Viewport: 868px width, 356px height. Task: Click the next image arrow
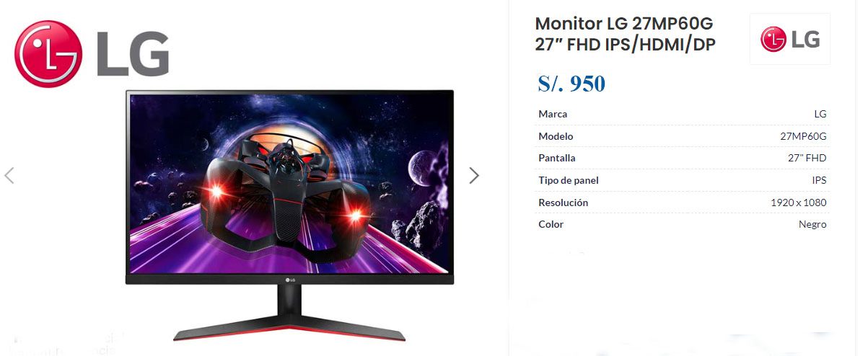474,175
